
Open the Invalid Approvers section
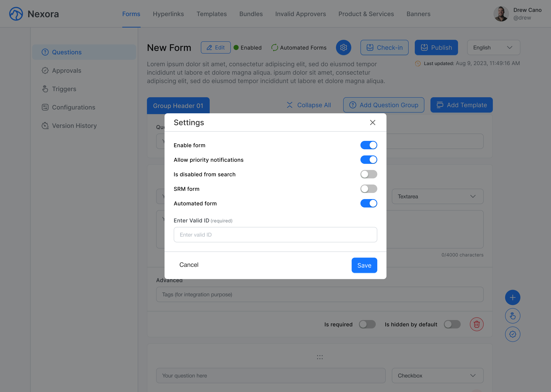(x=300, y=14)
